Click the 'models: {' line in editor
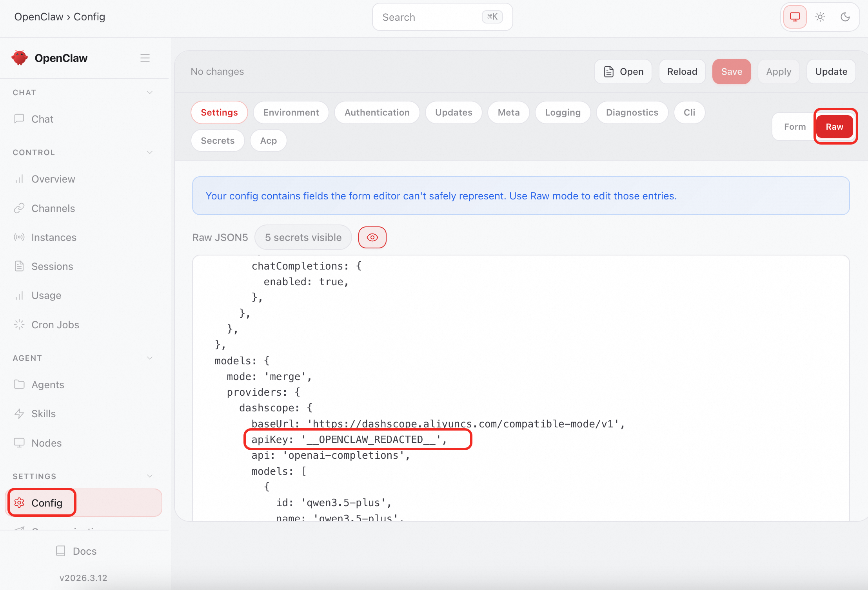Screen dimensions: 868x590 coord(242,361)
